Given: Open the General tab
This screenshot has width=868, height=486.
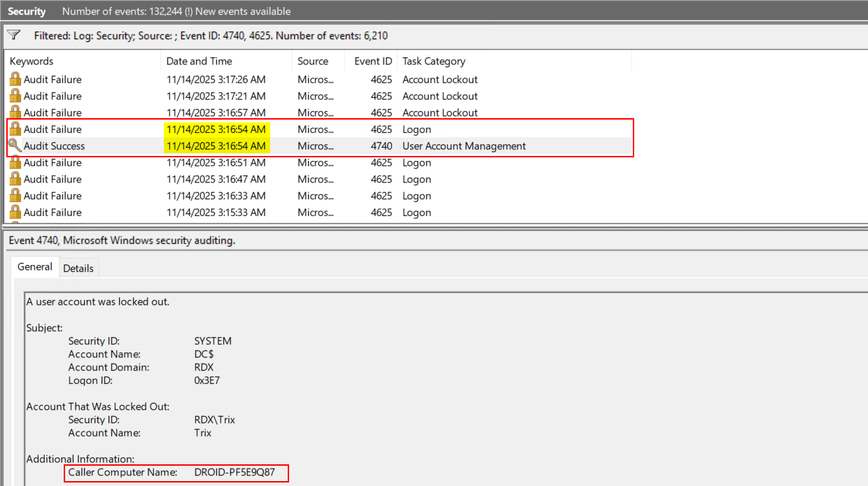Looking at the screenshot, I should [35, 267].
